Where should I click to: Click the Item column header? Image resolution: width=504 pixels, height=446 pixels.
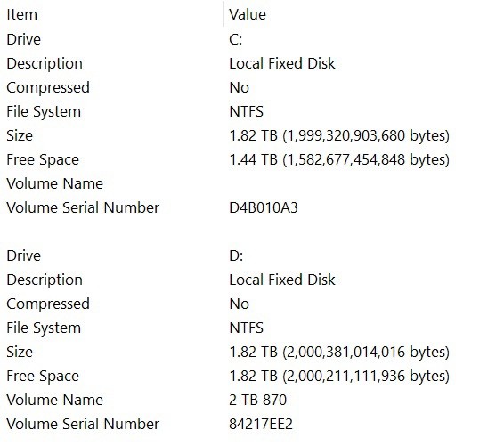[22, 15]
